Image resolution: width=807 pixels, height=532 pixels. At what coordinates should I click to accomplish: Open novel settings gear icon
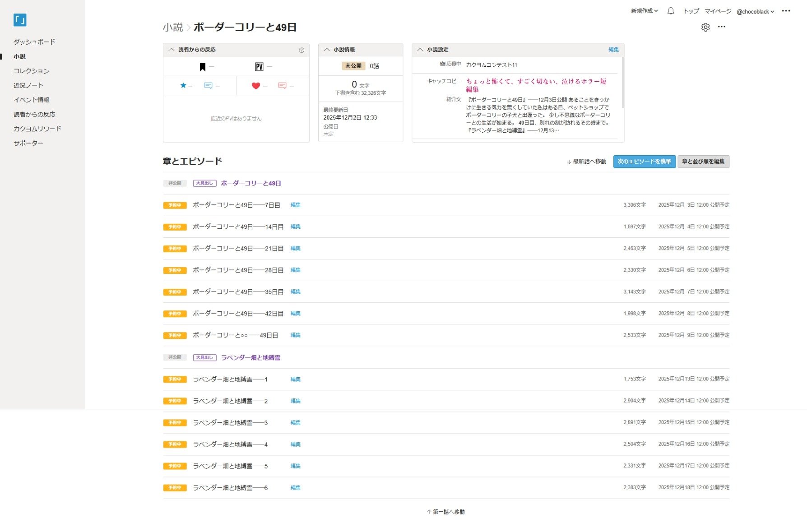point(705,28)
